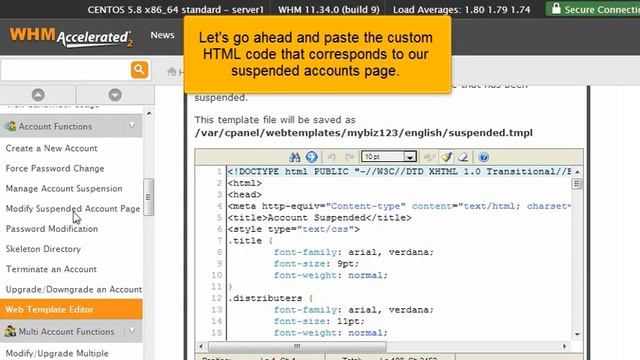Screen dimensions: 640x360
Task: Click the suspended.tmpl file path text
Action: tap(364, 133)
